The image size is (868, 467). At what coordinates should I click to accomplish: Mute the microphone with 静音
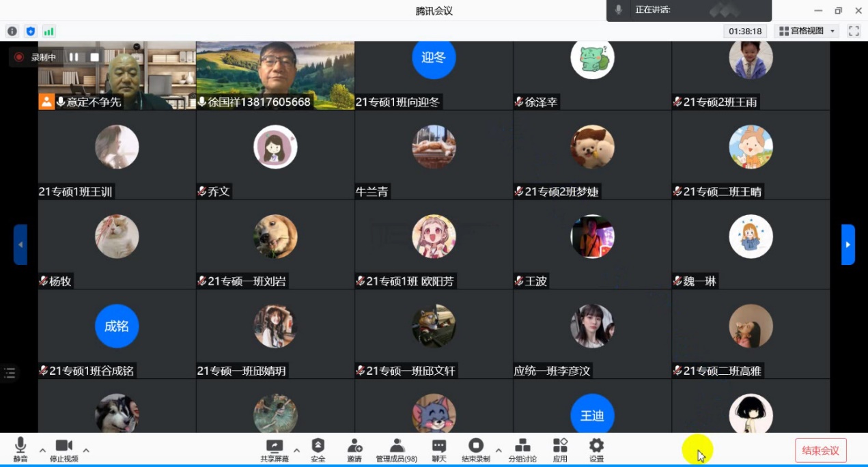pos(20,450)
